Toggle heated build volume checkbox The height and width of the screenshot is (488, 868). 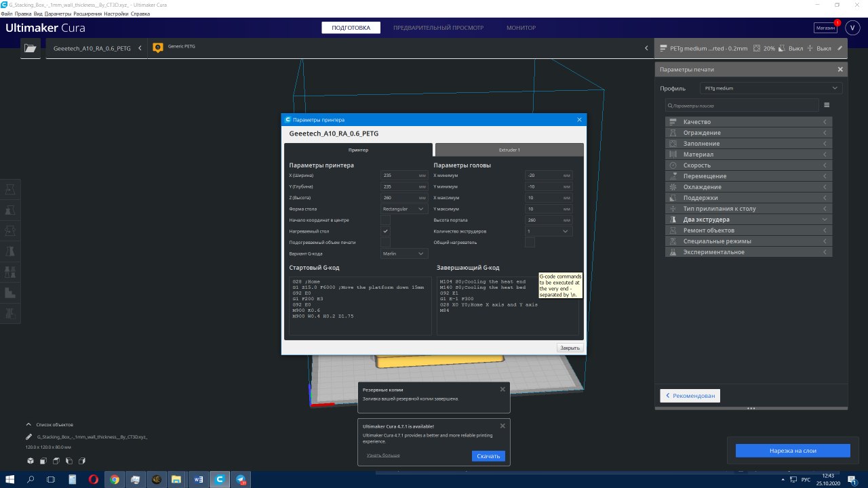385,242
